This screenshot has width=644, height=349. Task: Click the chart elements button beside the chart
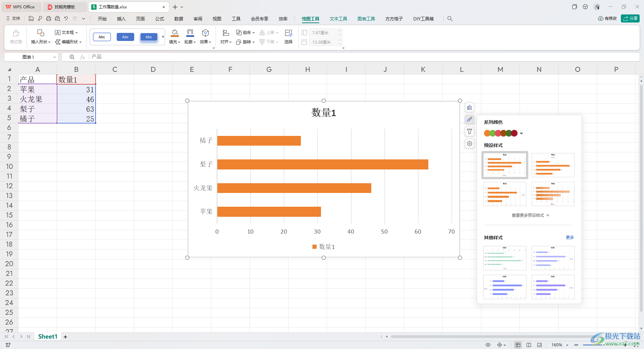pyautogui.click(x=470, y=108)
